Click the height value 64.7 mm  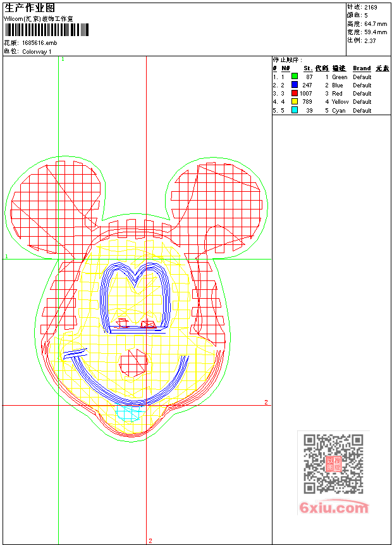pyautogui.click(x=376, y=23)
